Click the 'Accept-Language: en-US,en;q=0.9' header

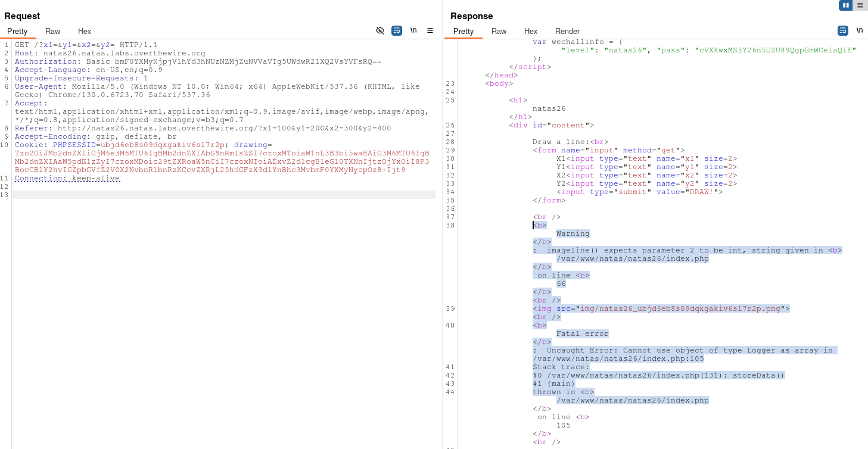[89, 70]
